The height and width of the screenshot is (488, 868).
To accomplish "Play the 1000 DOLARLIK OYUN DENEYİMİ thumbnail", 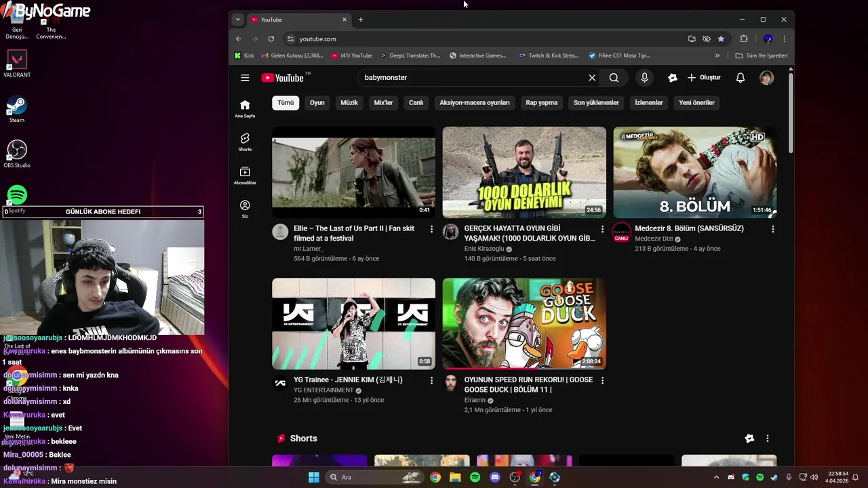I will point(524,172).
